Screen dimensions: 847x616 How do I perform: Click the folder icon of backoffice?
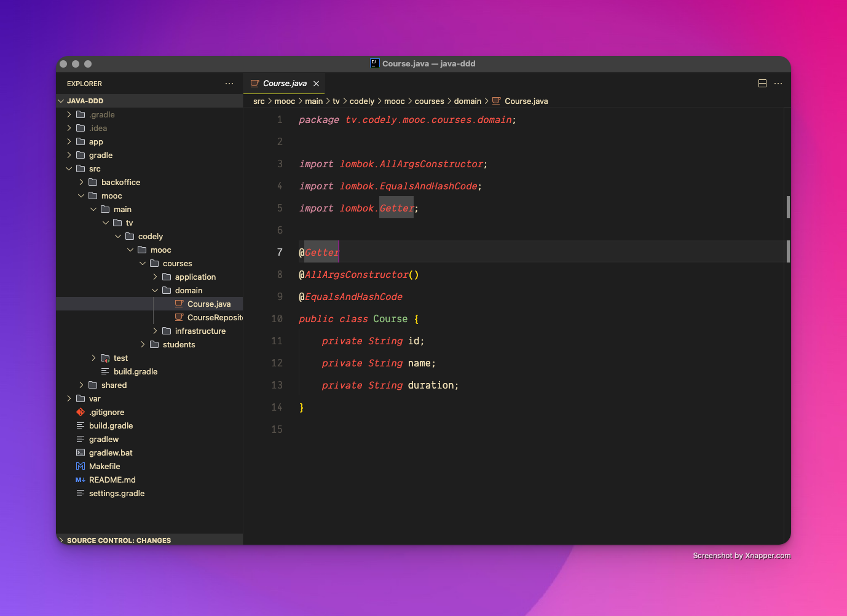click(x=93, y=182)
